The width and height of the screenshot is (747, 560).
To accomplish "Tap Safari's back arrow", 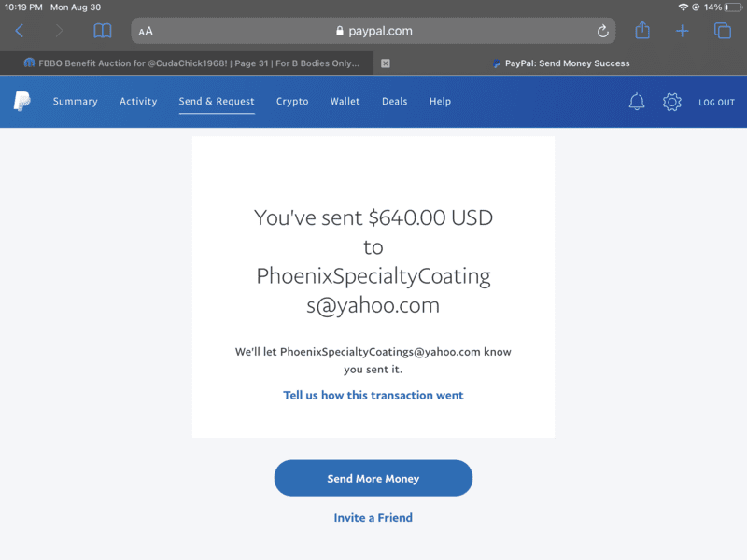I will (20, 31).
